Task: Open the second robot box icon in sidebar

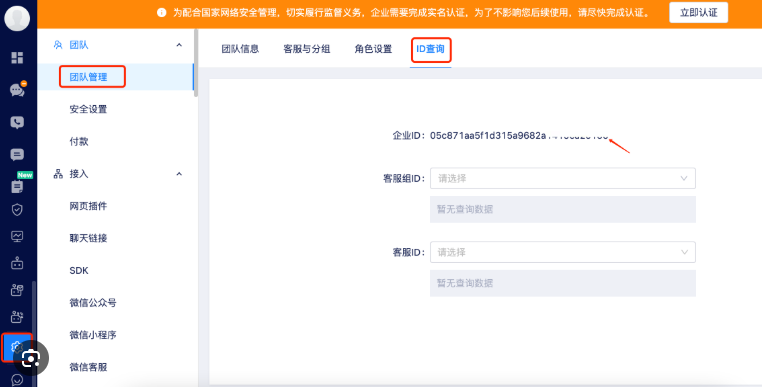Action: 17,290
